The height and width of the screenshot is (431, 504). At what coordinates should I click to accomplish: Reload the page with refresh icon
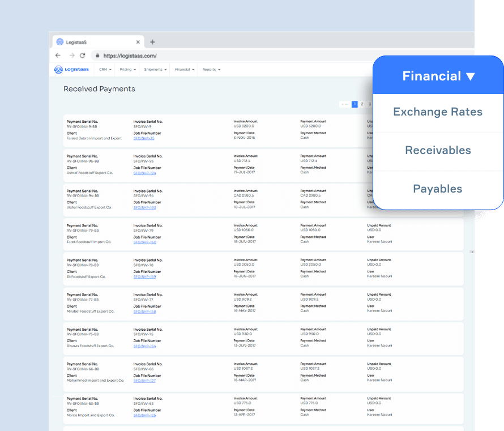coord(83,56)
